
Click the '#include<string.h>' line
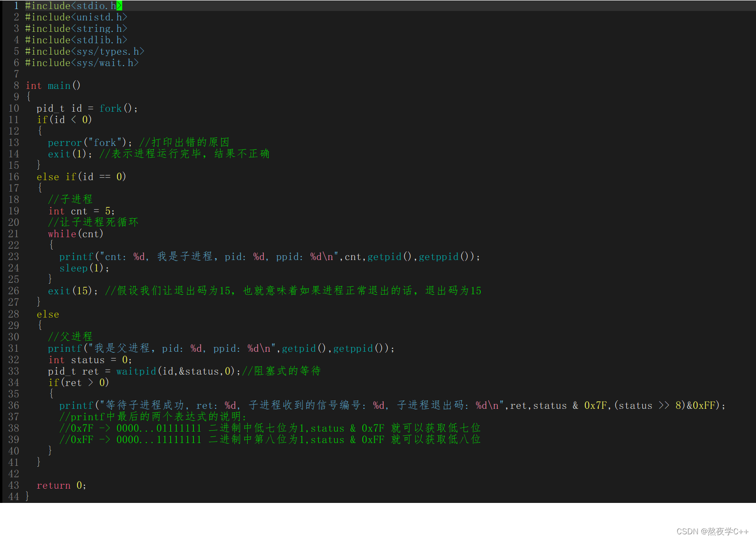(76, 29)
